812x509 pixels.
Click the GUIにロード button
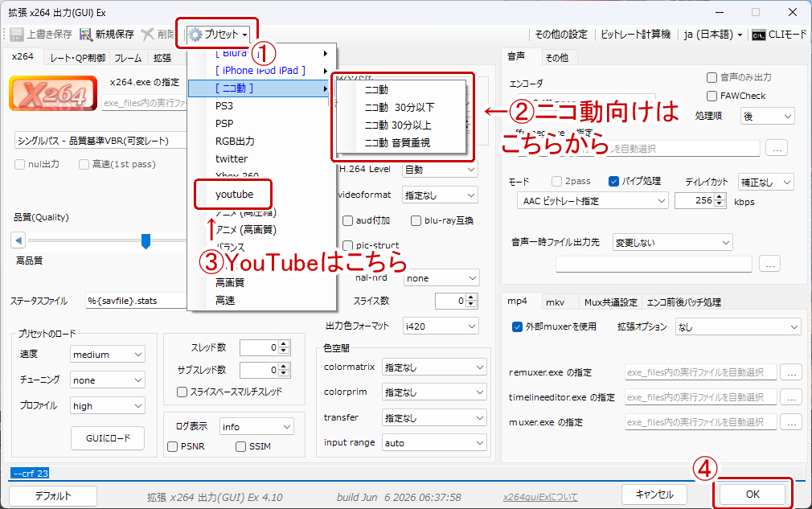[x=108, y=438]
